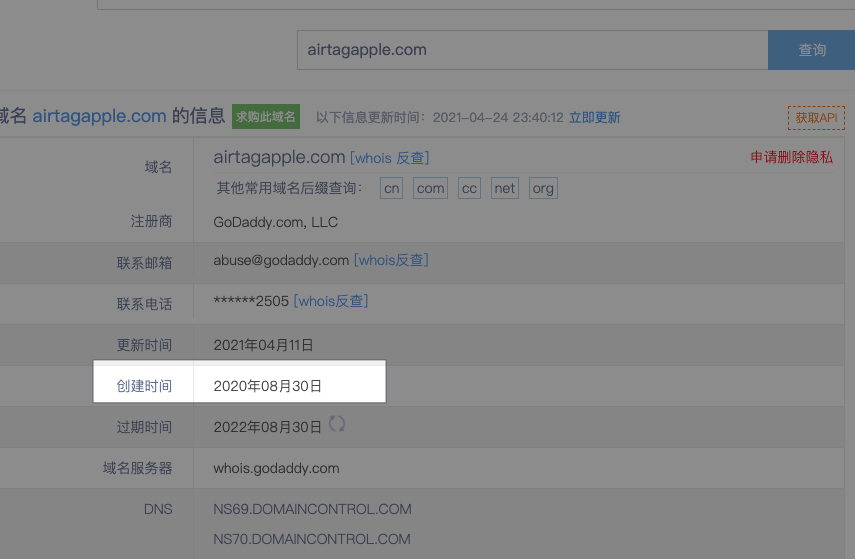Click the 更新时间 row label
This screenshot has height=559, width=855.
144,345
